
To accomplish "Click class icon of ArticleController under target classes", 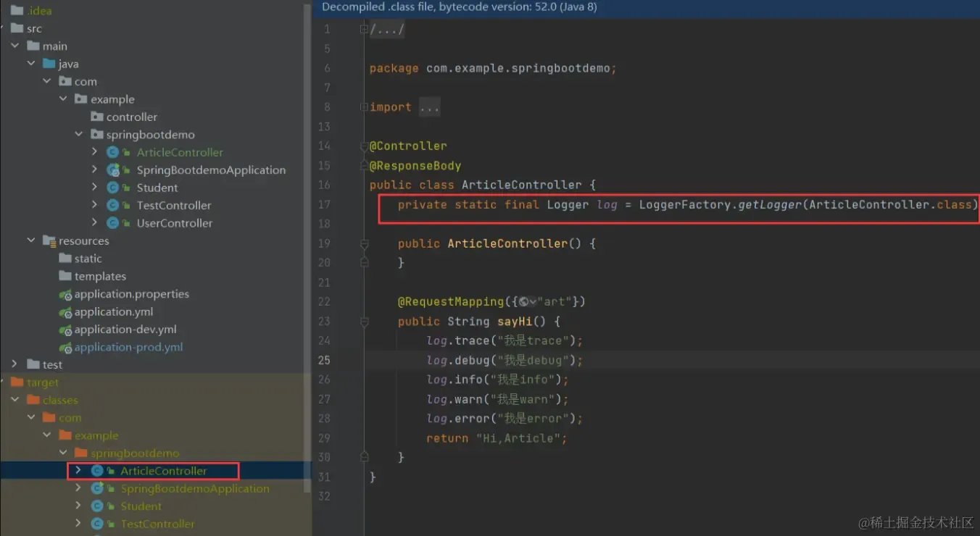I will pyautogui.click(x=97, y=471).
